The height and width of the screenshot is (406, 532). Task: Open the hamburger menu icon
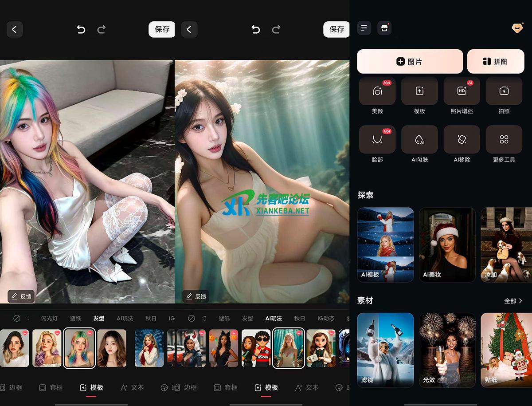click(364, 28)
